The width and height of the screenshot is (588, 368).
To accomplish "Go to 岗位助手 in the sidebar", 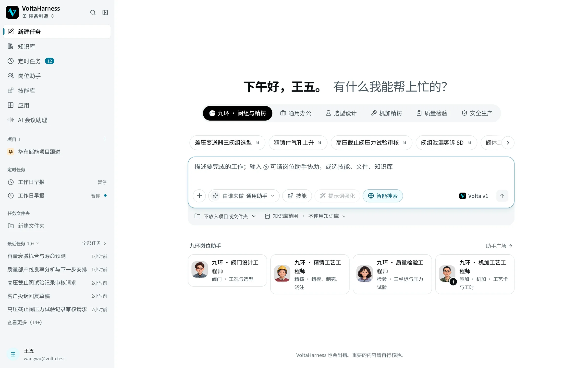I will coord(57,76).
